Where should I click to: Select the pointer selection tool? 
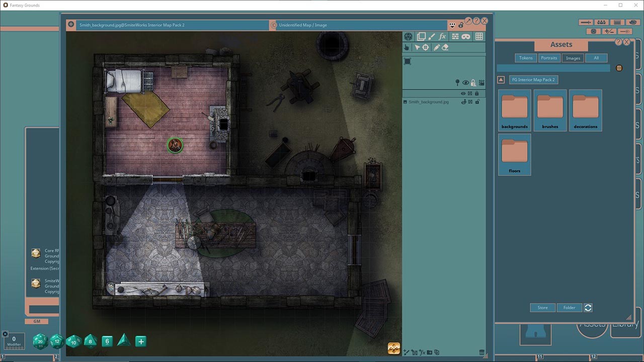pos(418,47)
